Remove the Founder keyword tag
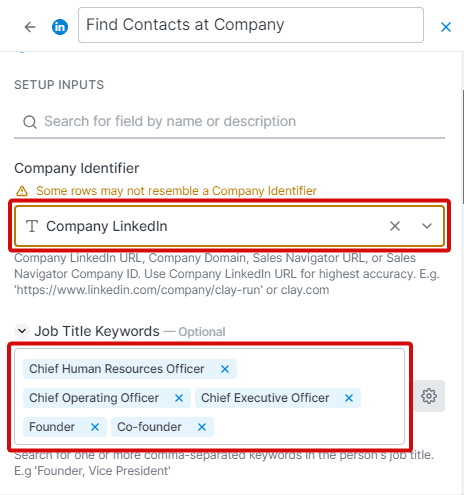This screenshot has height=495, width=464. pyautogui.click(x=95, y=427)
